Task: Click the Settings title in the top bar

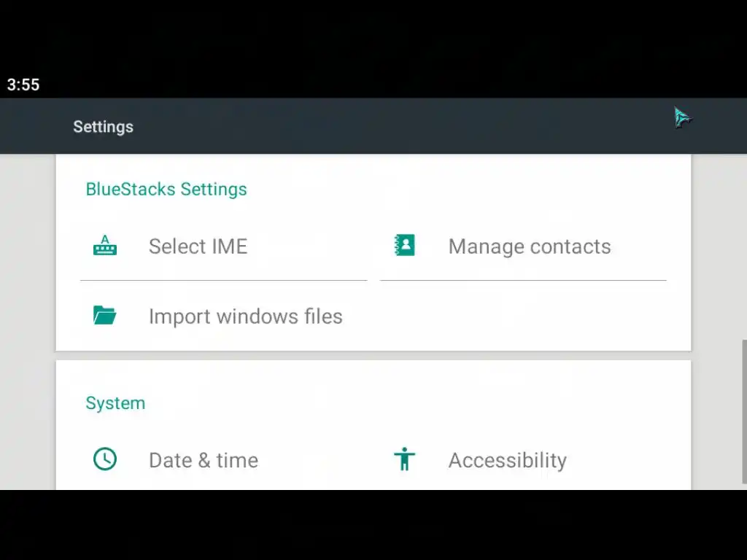Action: pos(103,127)
